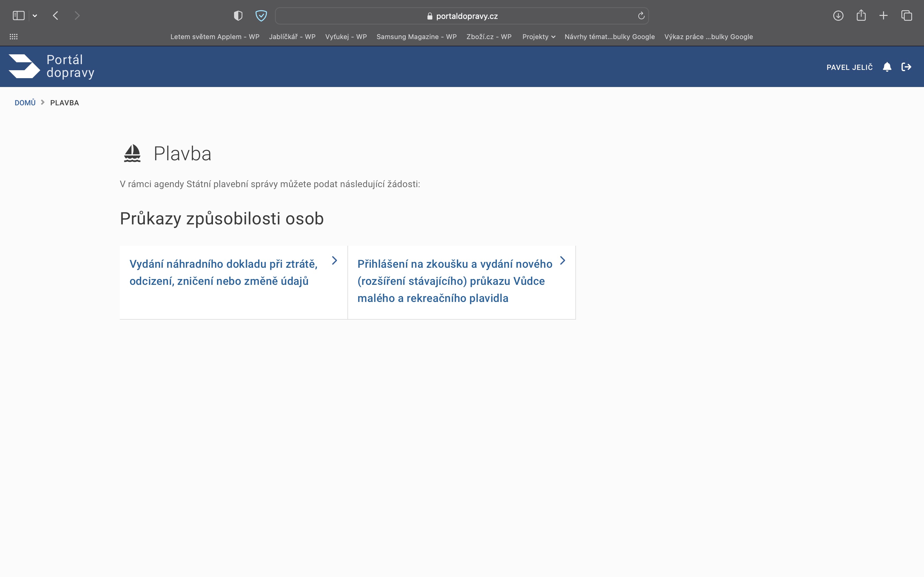
Task: Open the favorites grid icon
Action: click(x=13, y=37)
